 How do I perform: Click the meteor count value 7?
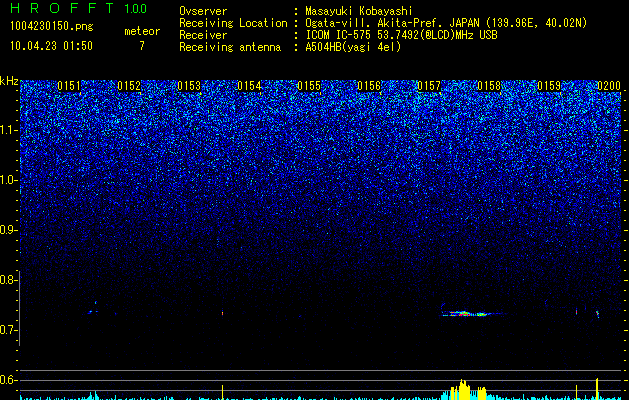(142, 46)
